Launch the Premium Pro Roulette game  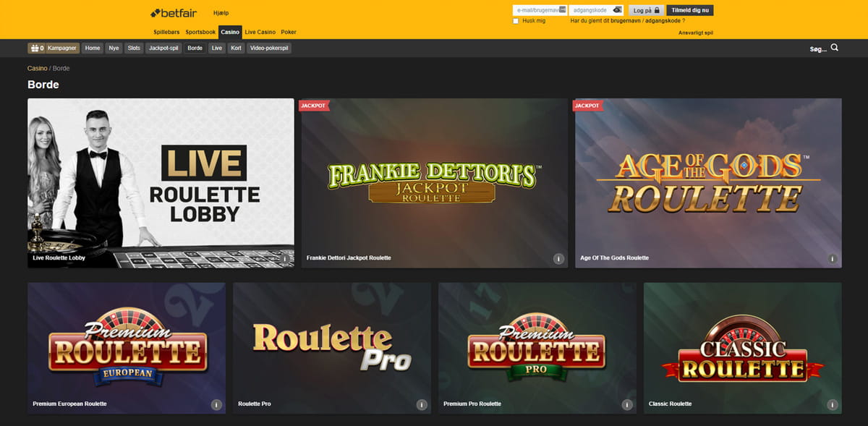coord(537,348)
